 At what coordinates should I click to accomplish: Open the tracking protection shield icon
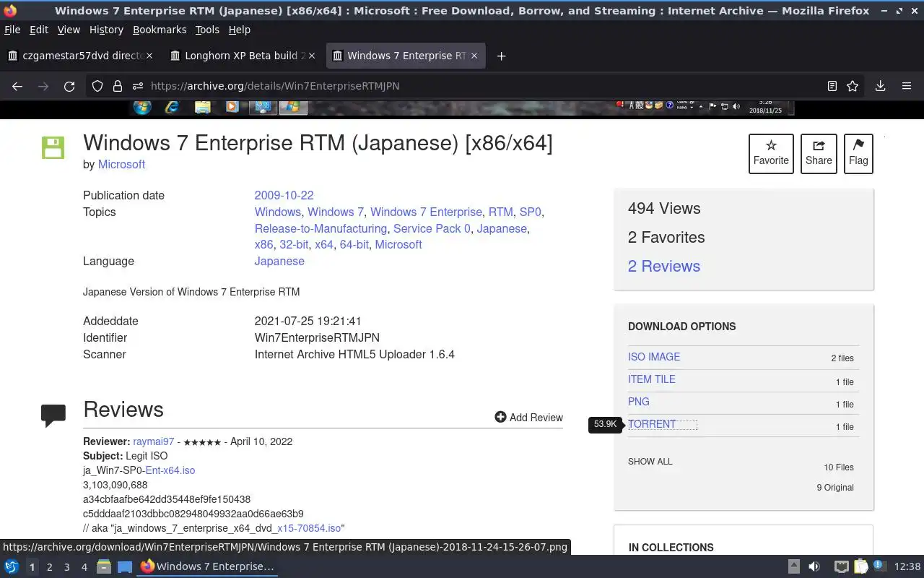tap(97, 86)
